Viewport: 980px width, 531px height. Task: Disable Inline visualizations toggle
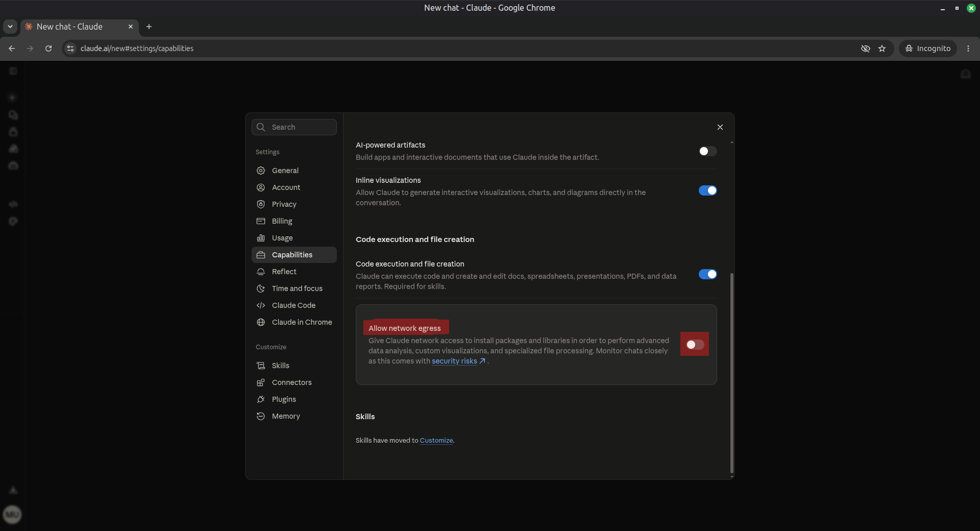(x=707, y=190)
